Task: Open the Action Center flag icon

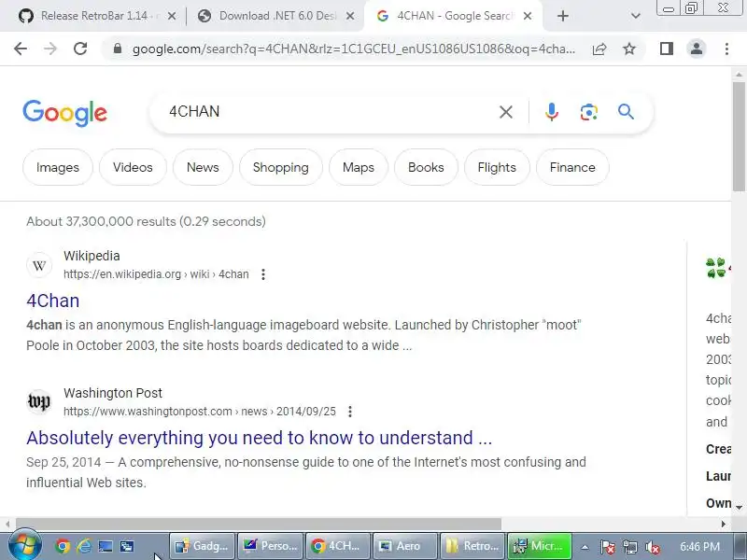Action: click(x=607, y=547)
